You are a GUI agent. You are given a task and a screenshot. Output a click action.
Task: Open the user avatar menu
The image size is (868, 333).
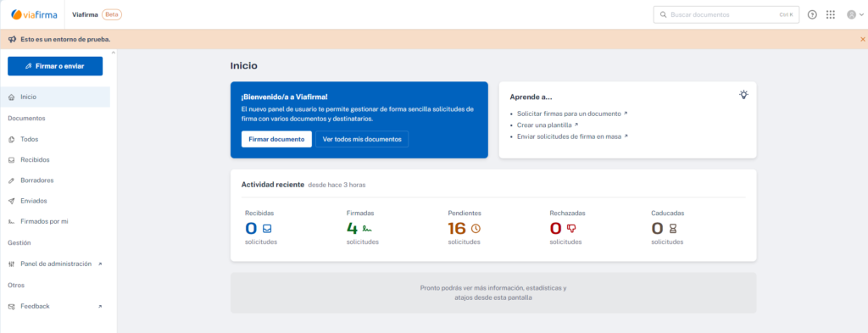[x=855, y=15]
